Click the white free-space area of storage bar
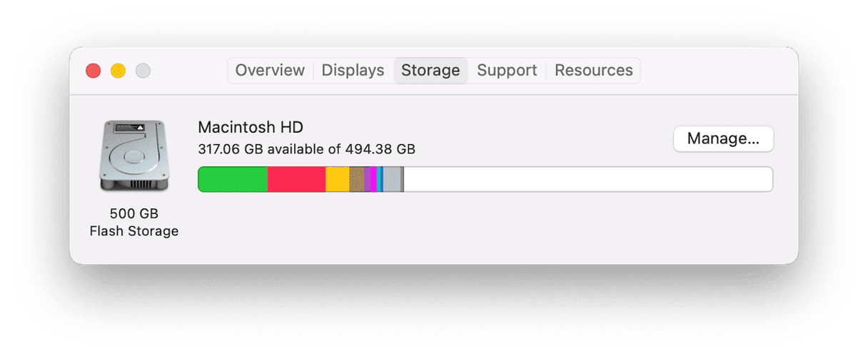 [x=588, y=179]
